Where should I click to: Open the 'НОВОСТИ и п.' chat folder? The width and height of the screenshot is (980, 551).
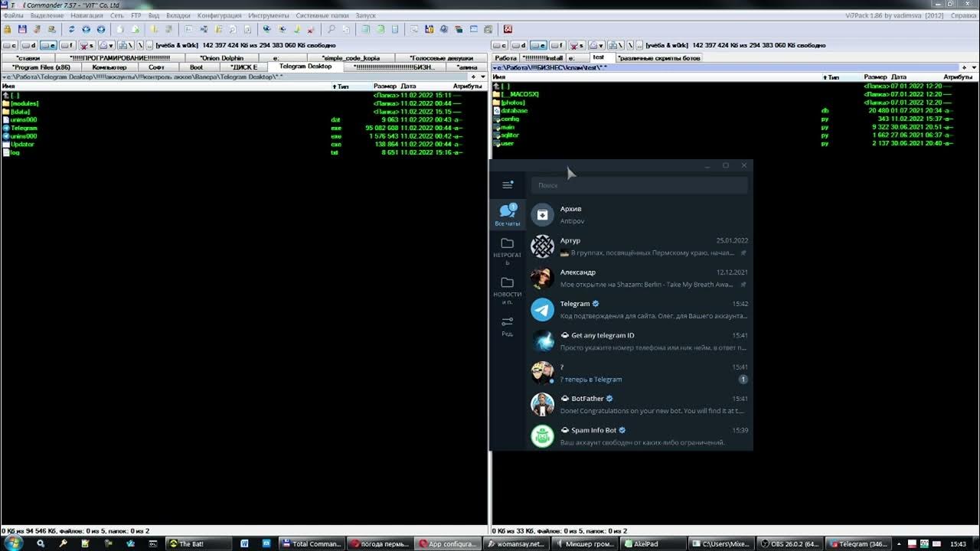point(507,290)
